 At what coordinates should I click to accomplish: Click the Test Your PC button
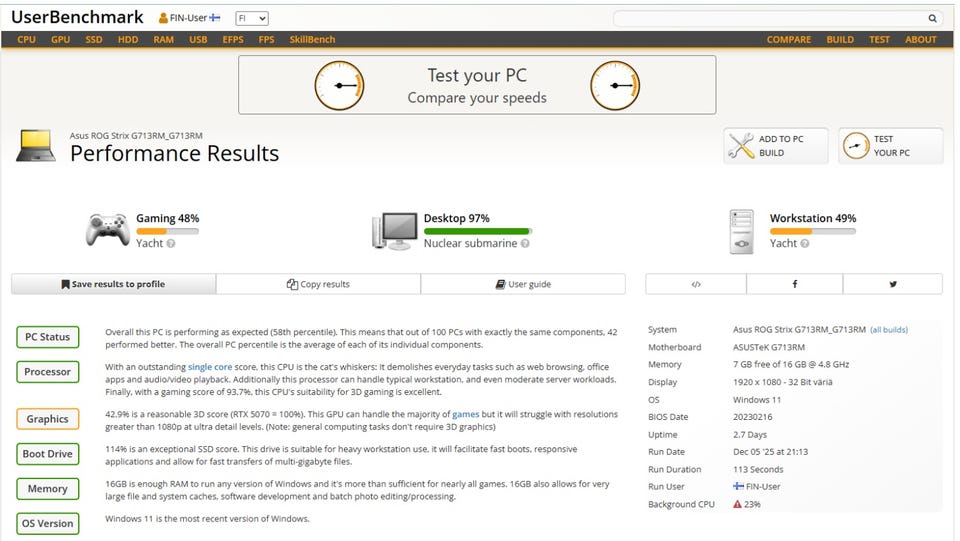[891, 146]
